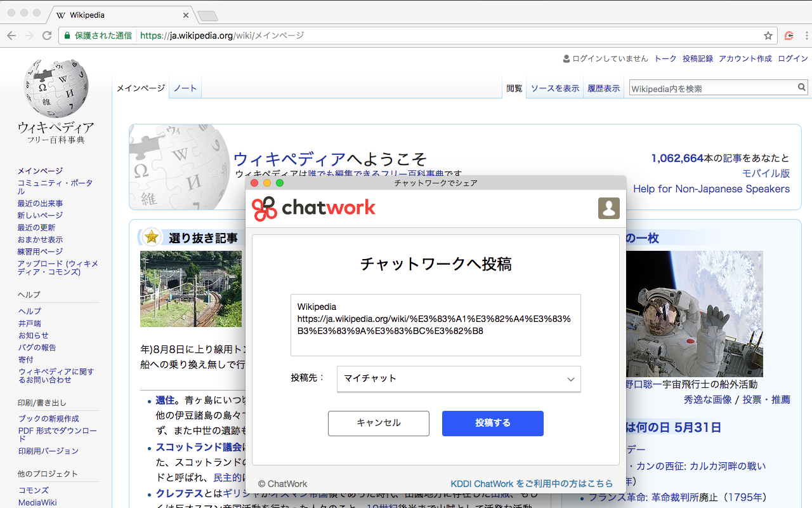Click the chatwork logo in dialog
812x508 pixels.
[x=314, y=208]
